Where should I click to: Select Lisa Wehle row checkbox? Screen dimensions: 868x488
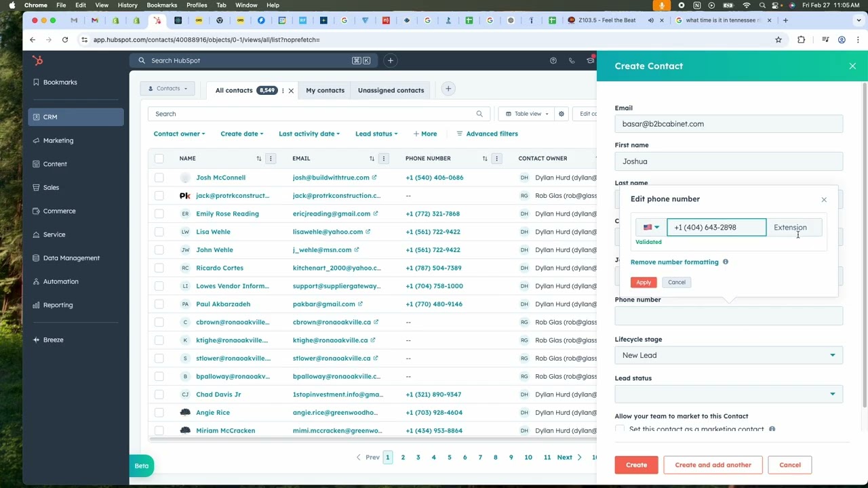159,232
